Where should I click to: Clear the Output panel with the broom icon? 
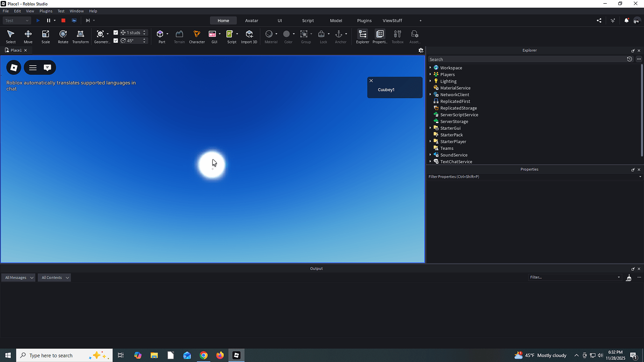pyautogui.click(x=629, y=278)
